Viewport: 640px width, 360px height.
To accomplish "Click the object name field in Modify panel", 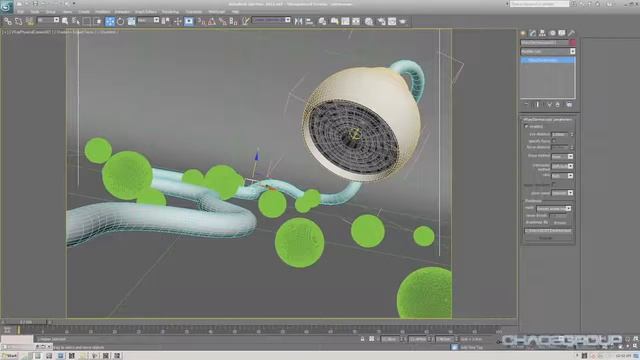I will click(x=544, y=42).
